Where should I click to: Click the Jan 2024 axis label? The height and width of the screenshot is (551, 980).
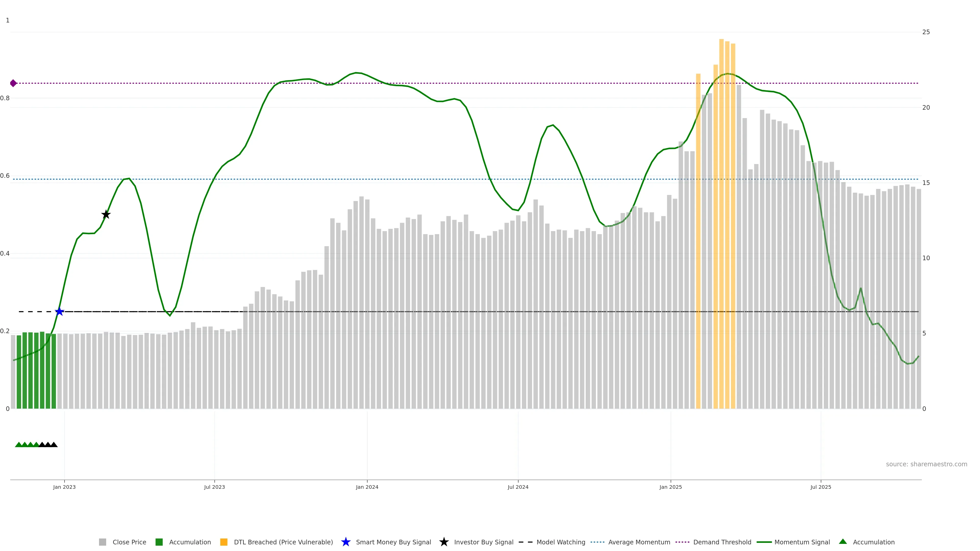pos(367,487)
